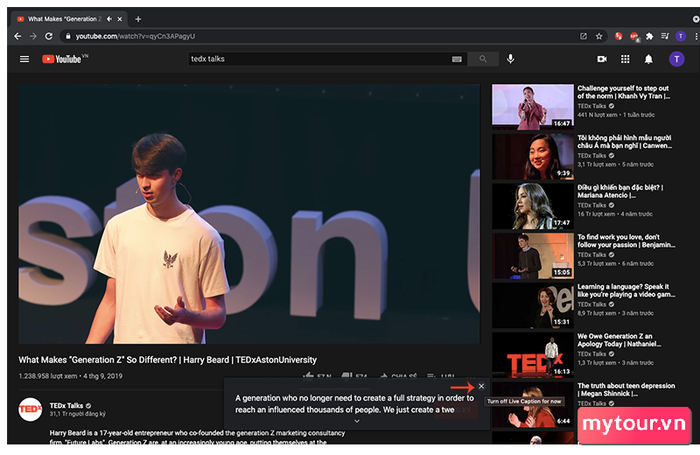Open the YouTube apps grid
The image size is (700, 455).
tap(625, 59)
